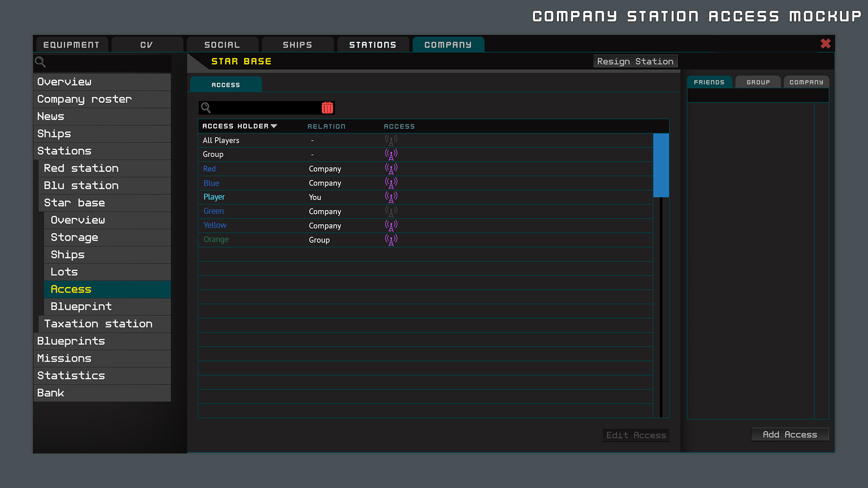Click the antenna icon in Yellow row
The width and height of the screenshot is (868, 488).
point(391,225)
